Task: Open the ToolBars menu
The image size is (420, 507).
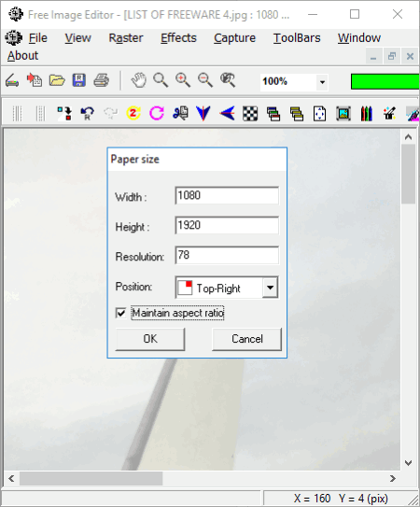Action: [x=297, y=38]
